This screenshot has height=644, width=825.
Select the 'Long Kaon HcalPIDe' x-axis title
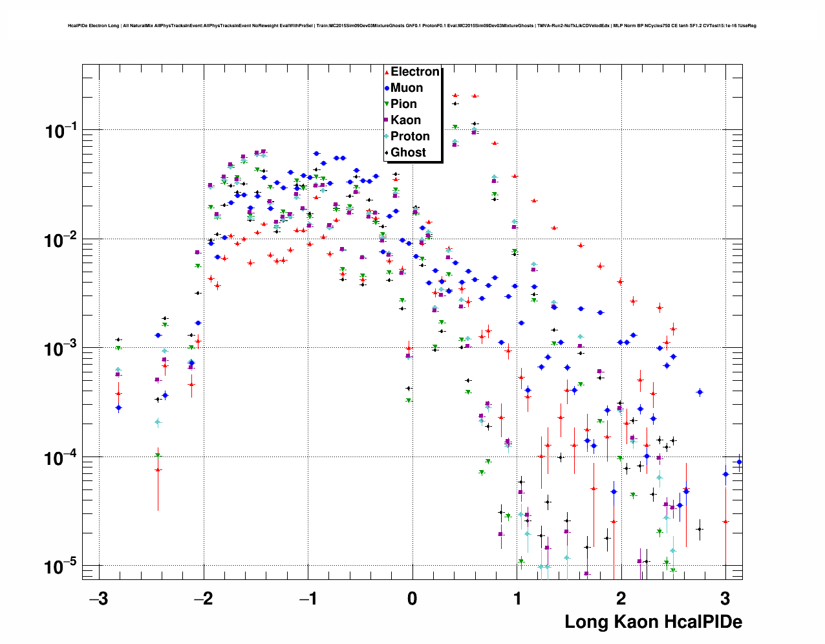tap(653, 622)
